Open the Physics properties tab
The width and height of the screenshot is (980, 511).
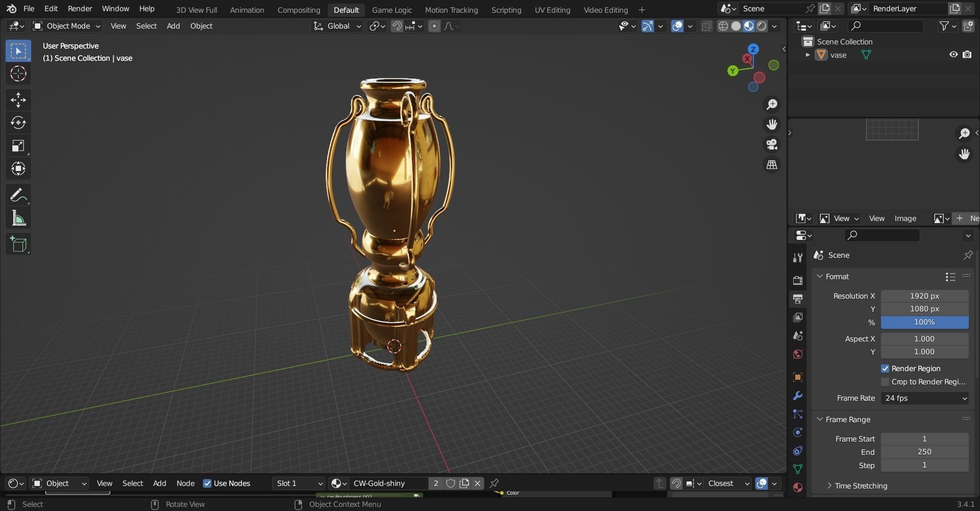point(798,432)
